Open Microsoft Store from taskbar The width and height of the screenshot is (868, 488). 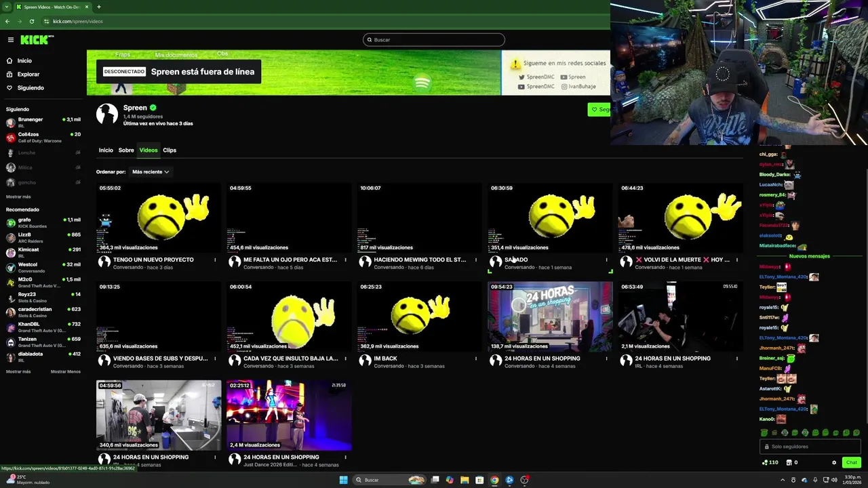(x=479, y=480)
